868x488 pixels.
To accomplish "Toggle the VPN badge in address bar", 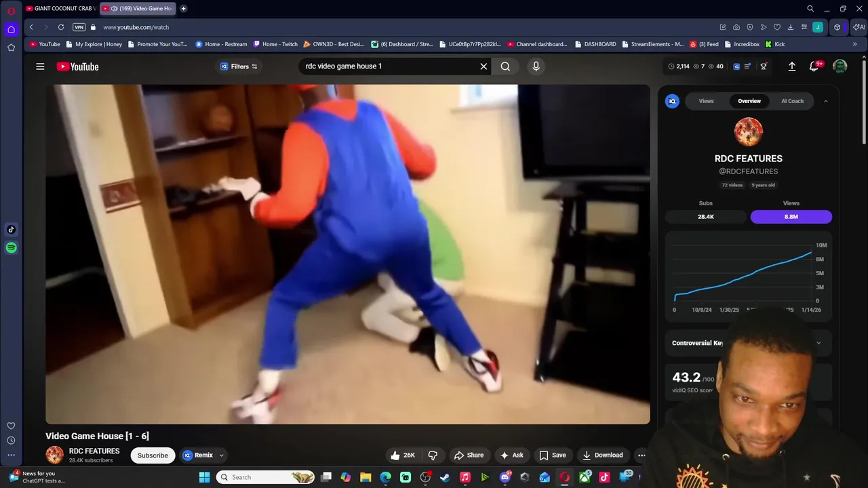I will pyautogui.click(x=79, y=27).
